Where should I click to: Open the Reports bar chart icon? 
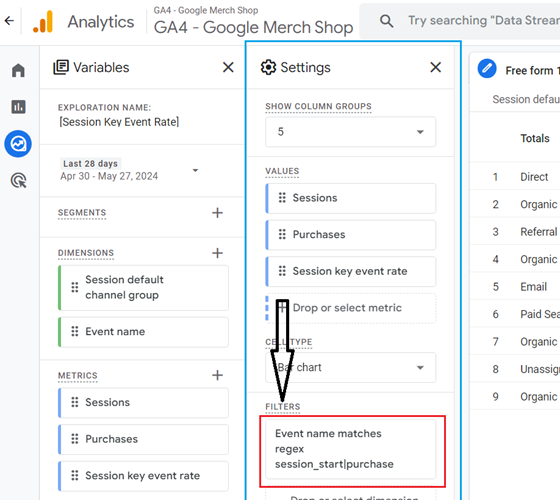pyautogui.click(x=18, y=106)
